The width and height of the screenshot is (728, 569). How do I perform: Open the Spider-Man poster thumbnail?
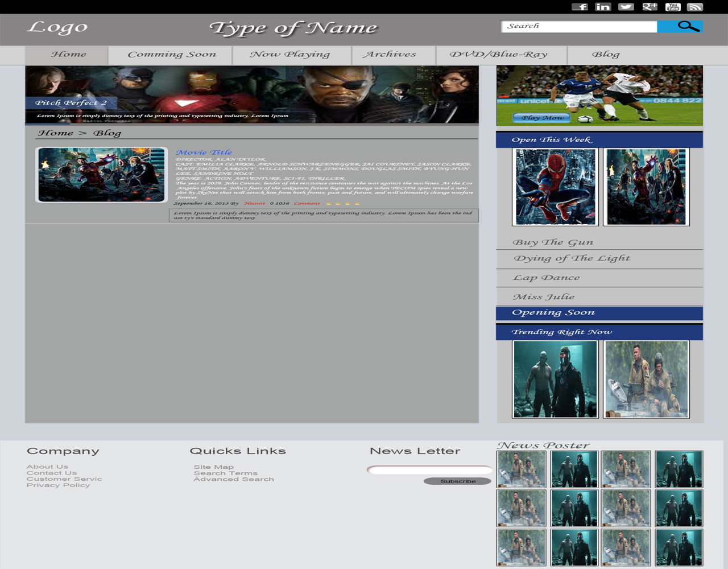click(555, 187)
